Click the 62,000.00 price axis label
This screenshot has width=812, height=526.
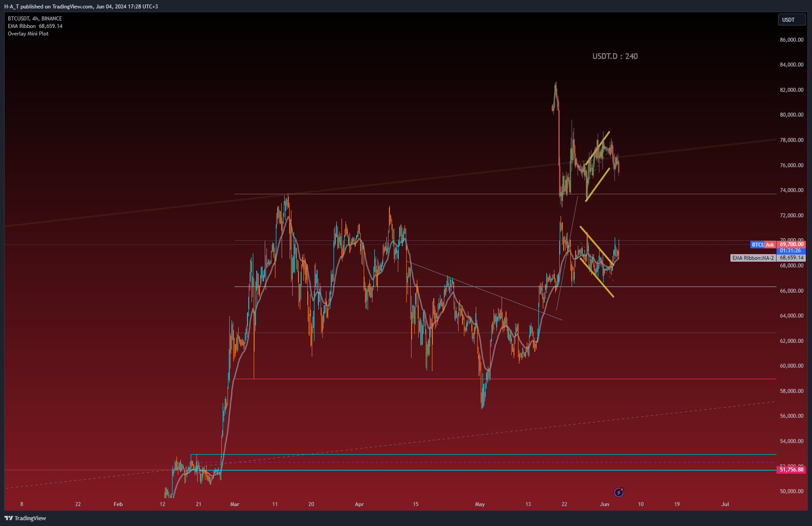point(792,341)
